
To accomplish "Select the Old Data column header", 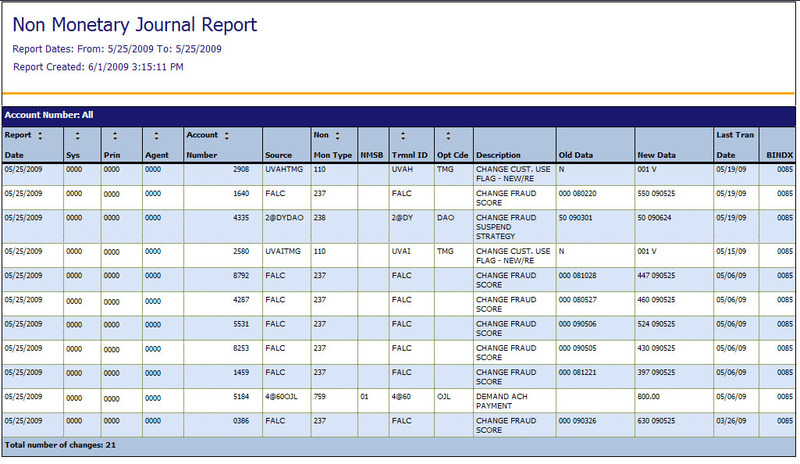I will (577, 155).
